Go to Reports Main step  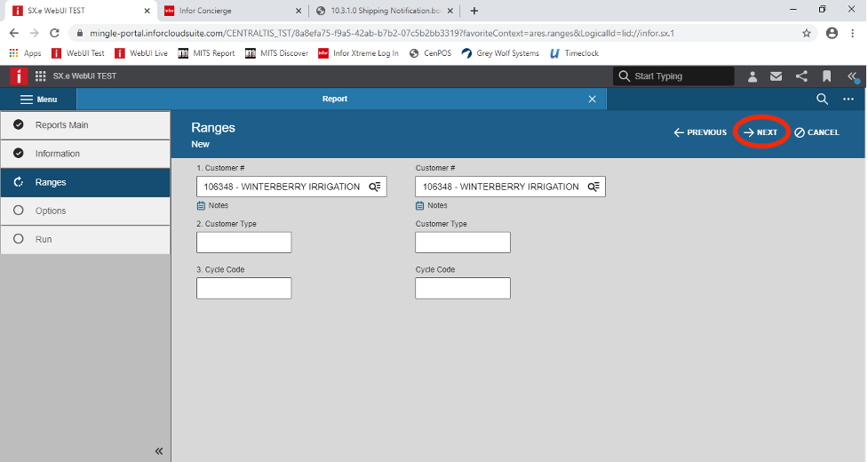[85, 125]
